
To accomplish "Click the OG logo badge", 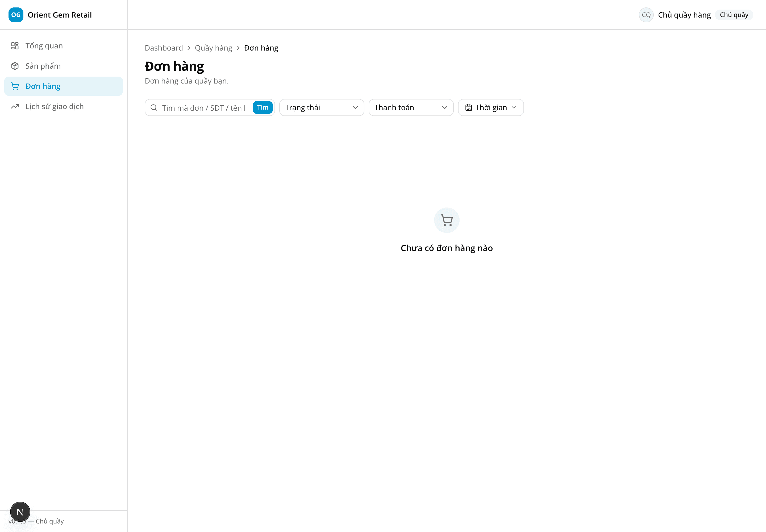I will [16, 15].
